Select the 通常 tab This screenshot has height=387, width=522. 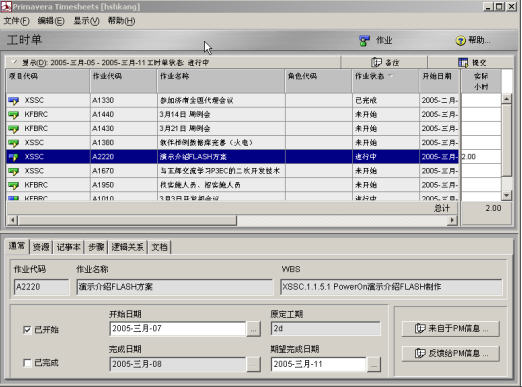[x=17, y=246]
